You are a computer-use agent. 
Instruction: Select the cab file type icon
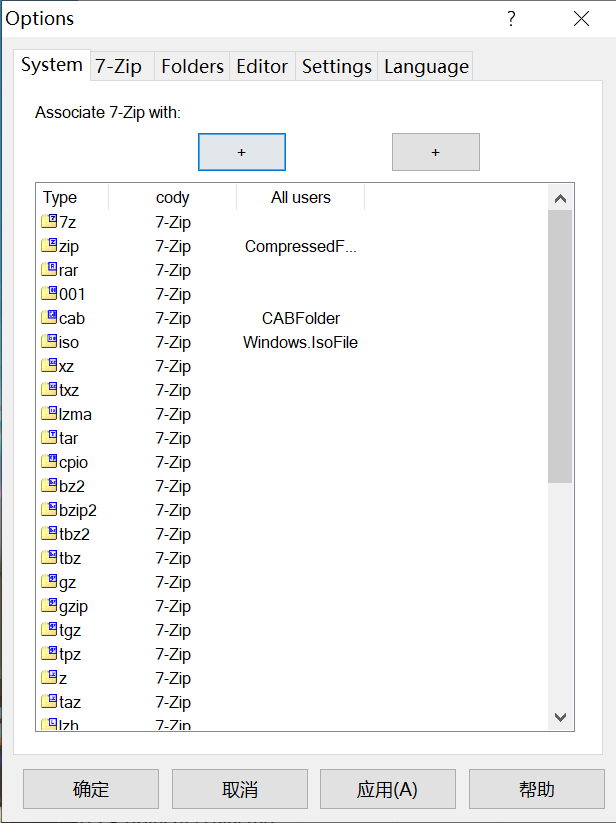coord(49,318)
